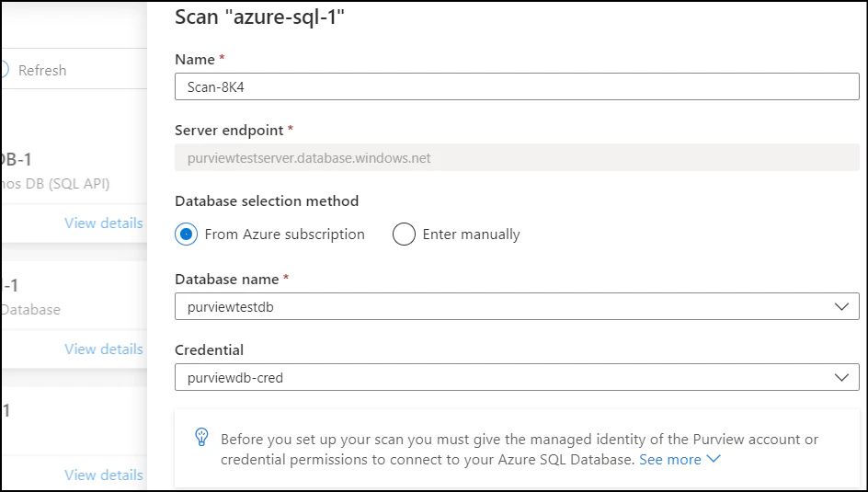Open View details below Cosmos DB (SQL API) card
868x492 pixels.
(104, 223)
